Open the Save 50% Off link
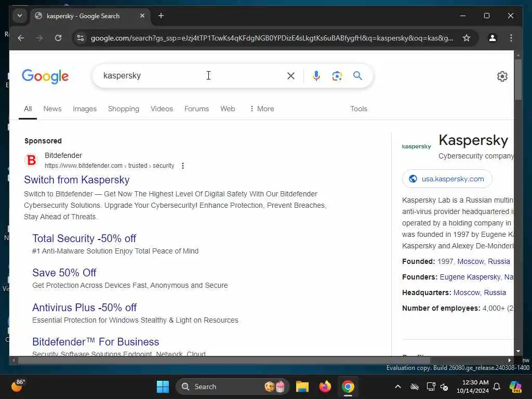532x399 pixels. point(64,273)
